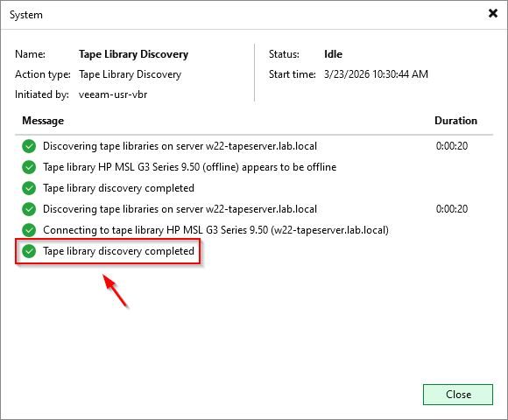This screenshot has width=508, height=420.
Task: Select the first 'Discovering tape libraries on server' message
Action: 180,146
